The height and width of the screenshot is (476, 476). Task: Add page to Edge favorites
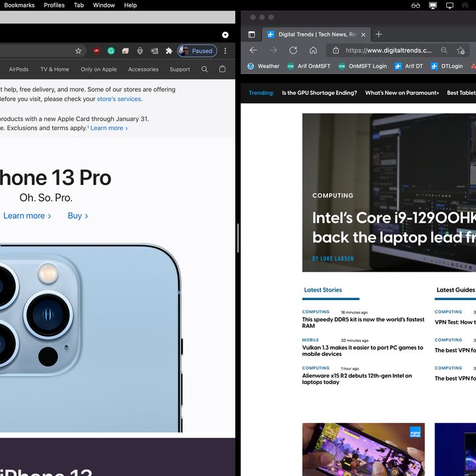[461, 50]
